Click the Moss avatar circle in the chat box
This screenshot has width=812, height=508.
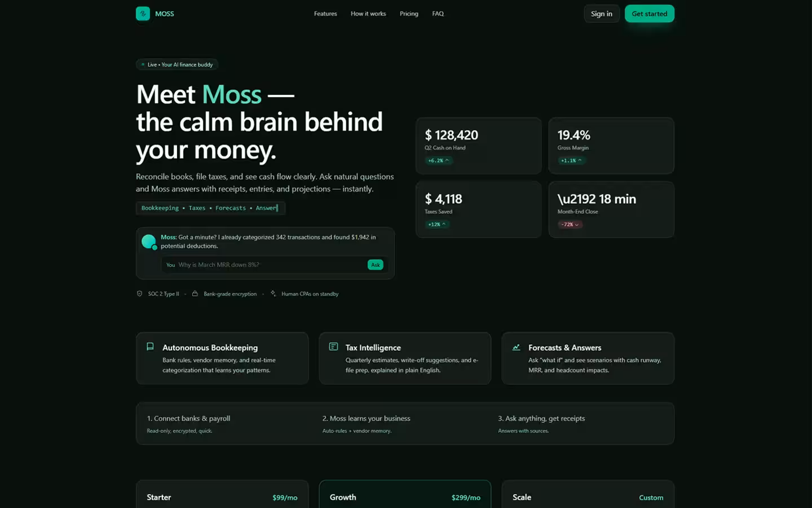(x=149, y=242)
